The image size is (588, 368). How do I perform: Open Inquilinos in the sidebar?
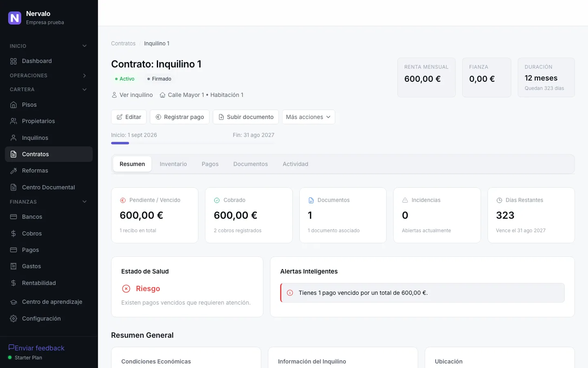pyautogui.click(x=49, y=138)
